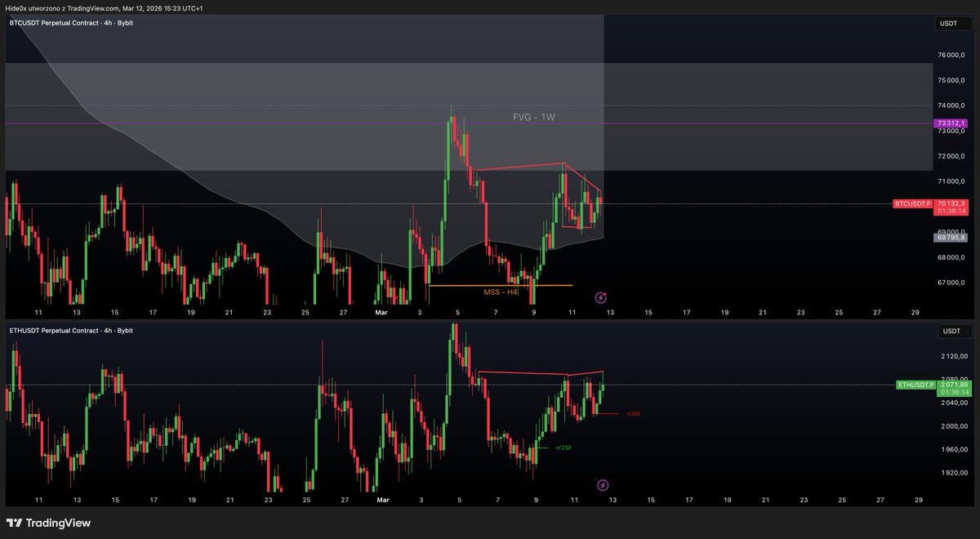
Task: Click the 01:36:14 countdown under the BTC price
Action: pos(952,211)
